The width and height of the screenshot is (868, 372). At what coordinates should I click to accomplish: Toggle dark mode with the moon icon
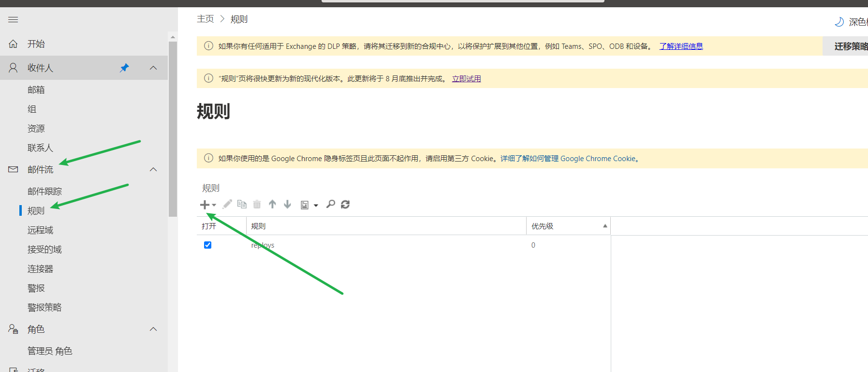(x=839, y=22)
